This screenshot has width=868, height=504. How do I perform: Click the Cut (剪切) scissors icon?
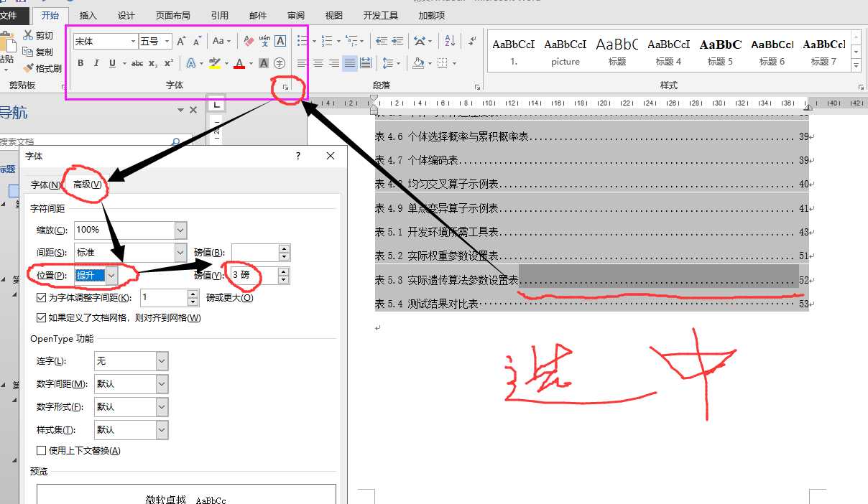pyautogui.click(x=28, y=35)
